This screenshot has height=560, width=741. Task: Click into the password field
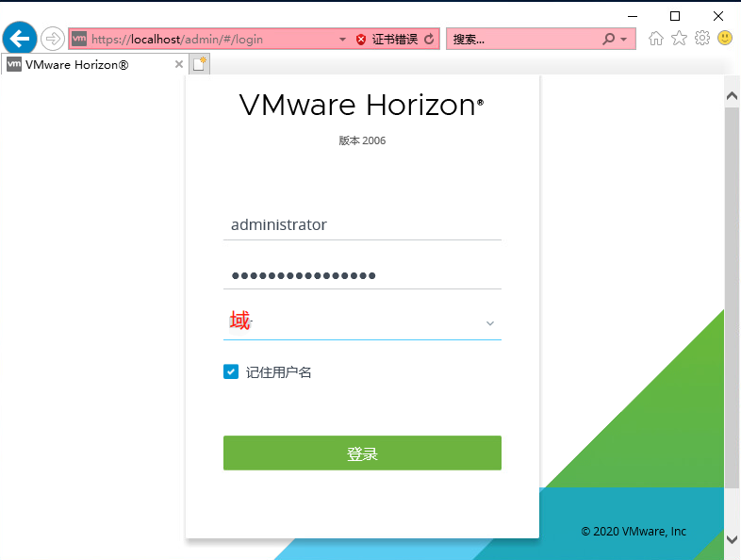pos(362,275)
